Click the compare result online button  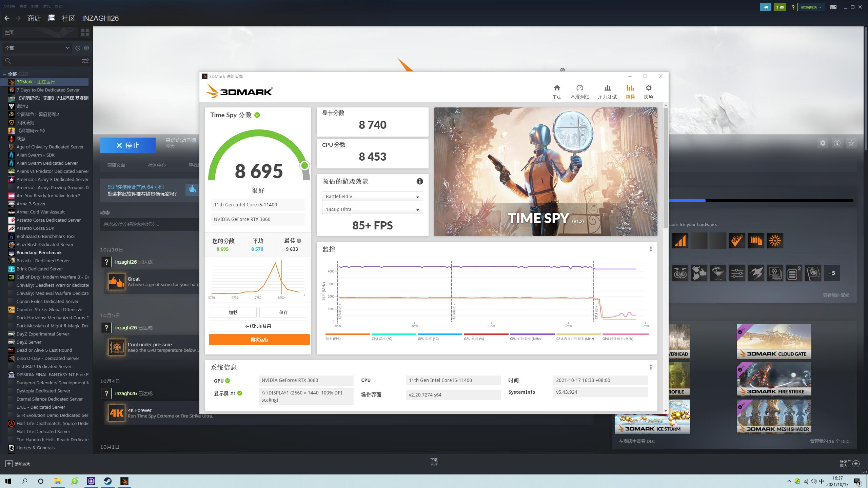point(258,326)
